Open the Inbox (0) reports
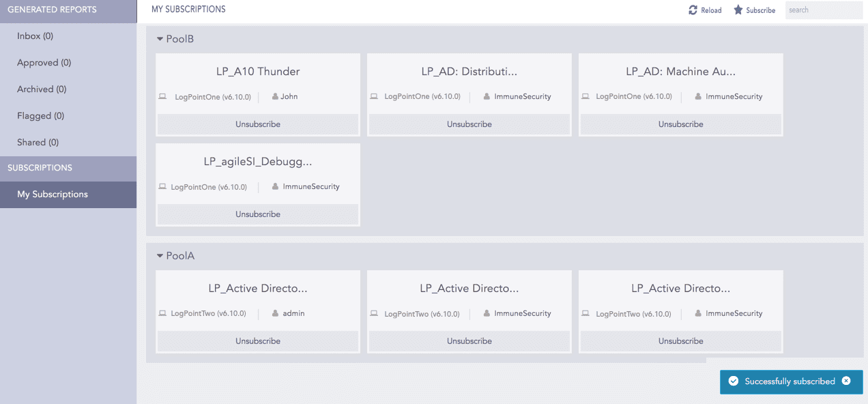This screenshot has height=404, width=868. point(35,36)
